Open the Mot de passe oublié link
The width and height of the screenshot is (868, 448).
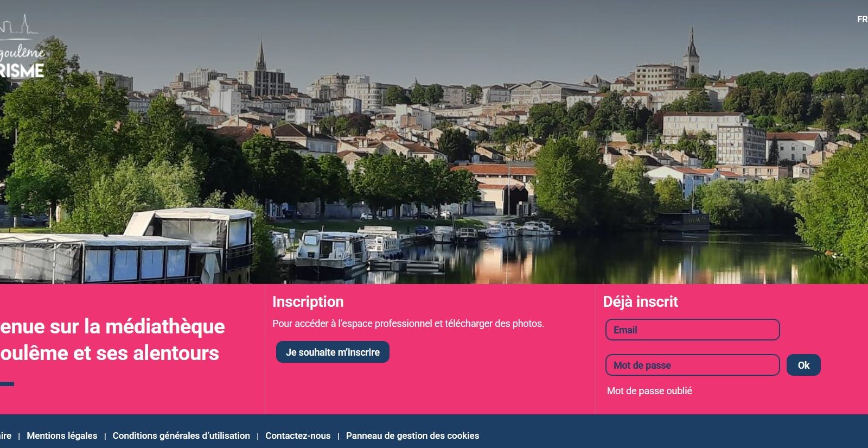(x=649, y=391)
